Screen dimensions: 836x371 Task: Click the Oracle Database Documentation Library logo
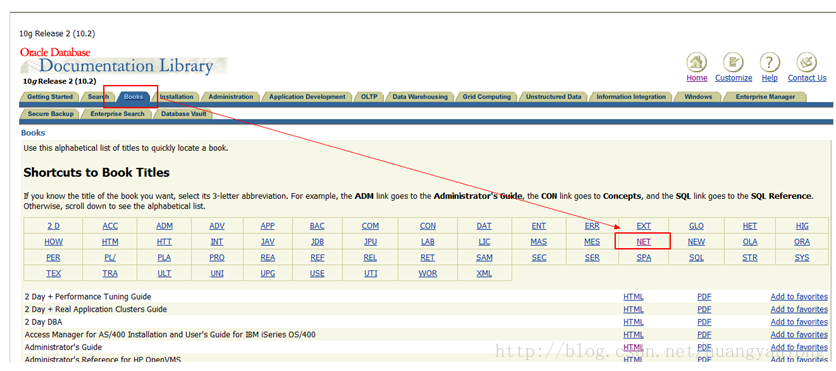124,62
